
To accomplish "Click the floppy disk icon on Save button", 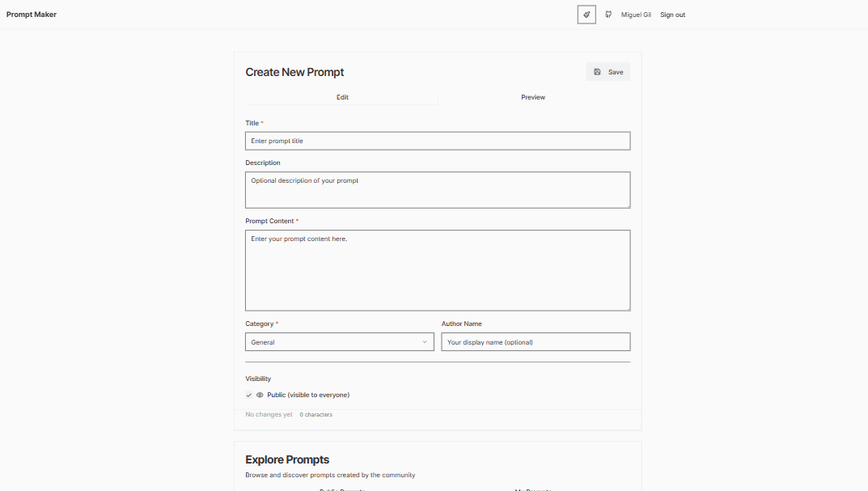I will click(x=597, y=71).
